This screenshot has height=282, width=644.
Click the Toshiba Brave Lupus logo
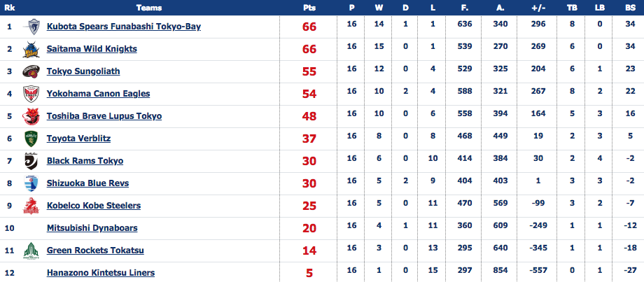(31, 116)
